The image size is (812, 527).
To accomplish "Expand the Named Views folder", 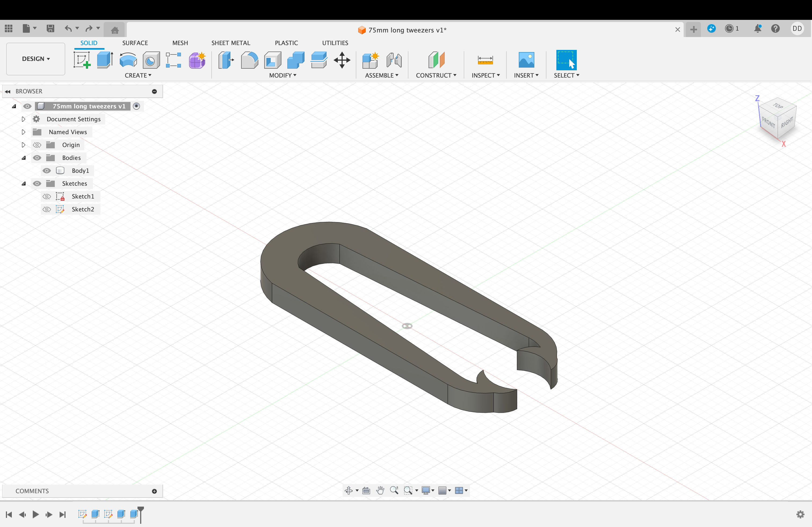I will point(23,132).
